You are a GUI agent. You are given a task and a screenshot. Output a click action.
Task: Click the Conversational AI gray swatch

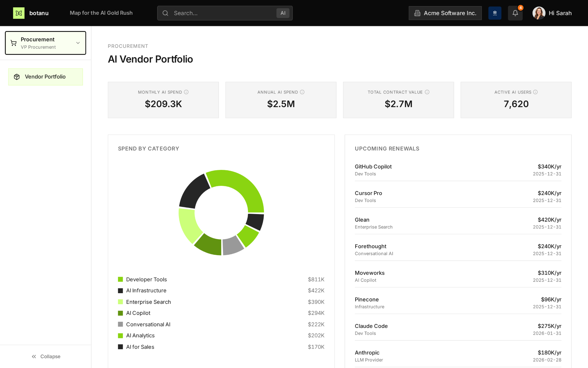120,324
